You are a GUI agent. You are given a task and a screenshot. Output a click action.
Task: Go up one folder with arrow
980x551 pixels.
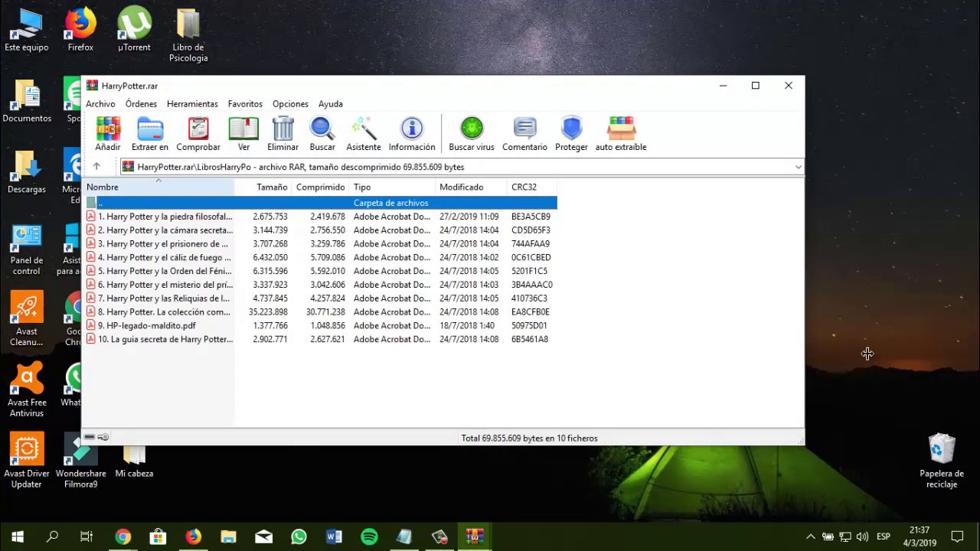coord(96,167)
